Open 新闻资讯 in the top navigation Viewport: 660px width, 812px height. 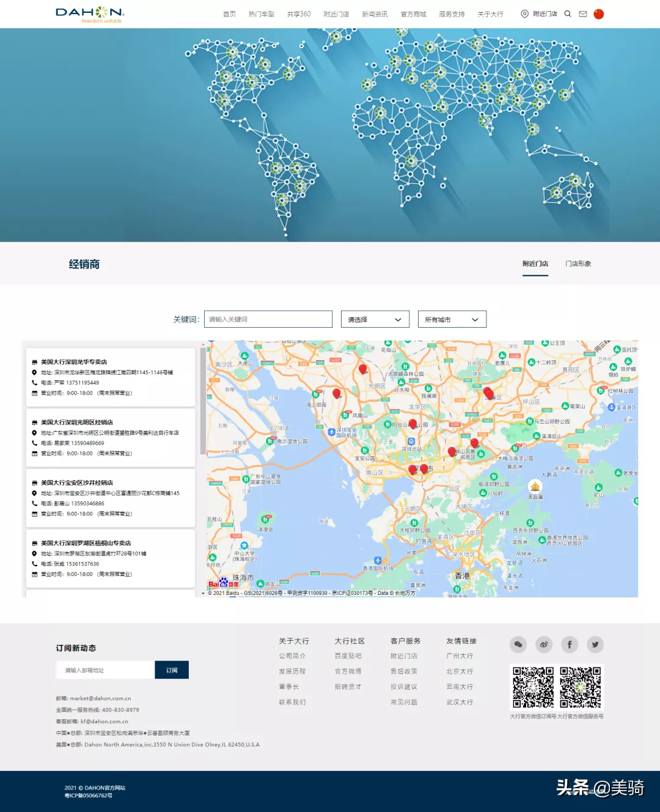coord(375,14)
